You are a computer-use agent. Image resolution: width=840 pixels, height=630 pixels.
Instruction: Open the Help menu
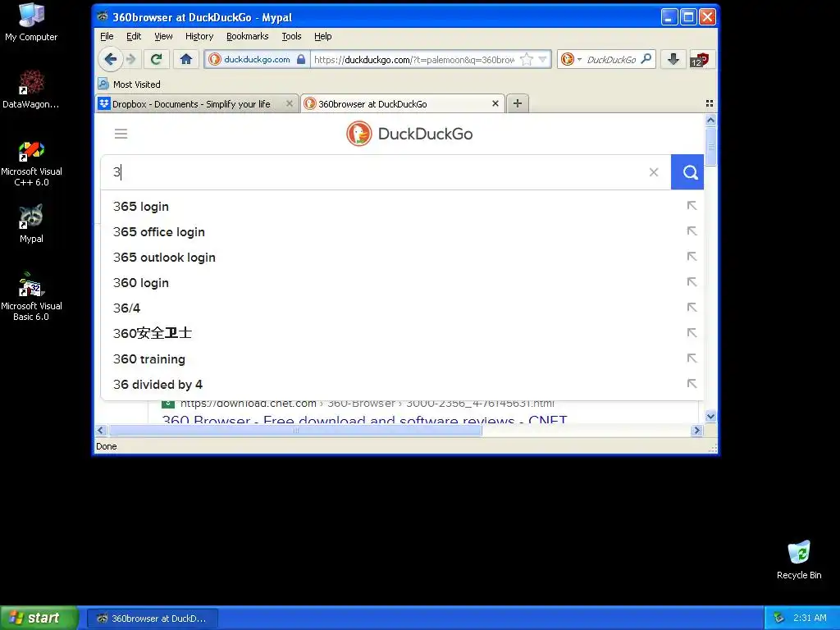coord(322,36)
